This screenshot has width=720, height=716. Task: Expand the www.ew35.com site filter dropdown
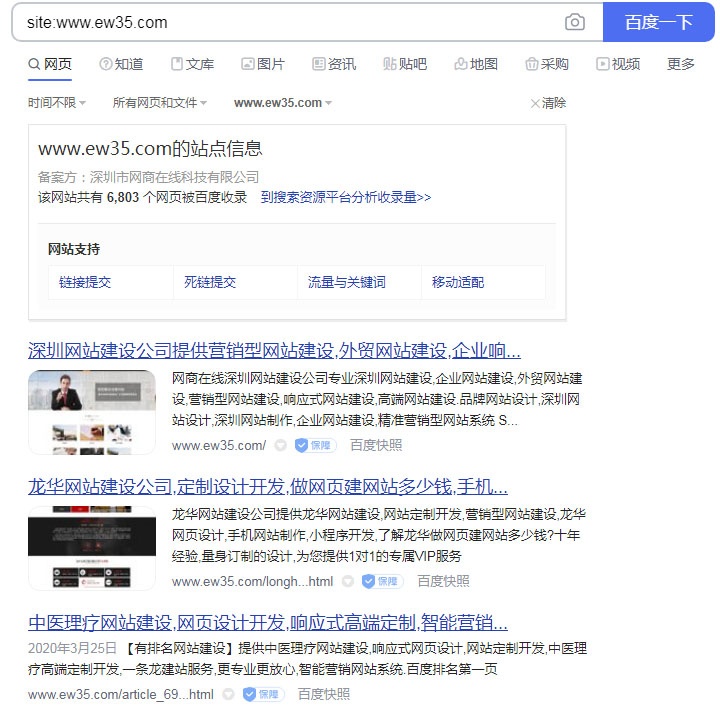tap(282, 103)
